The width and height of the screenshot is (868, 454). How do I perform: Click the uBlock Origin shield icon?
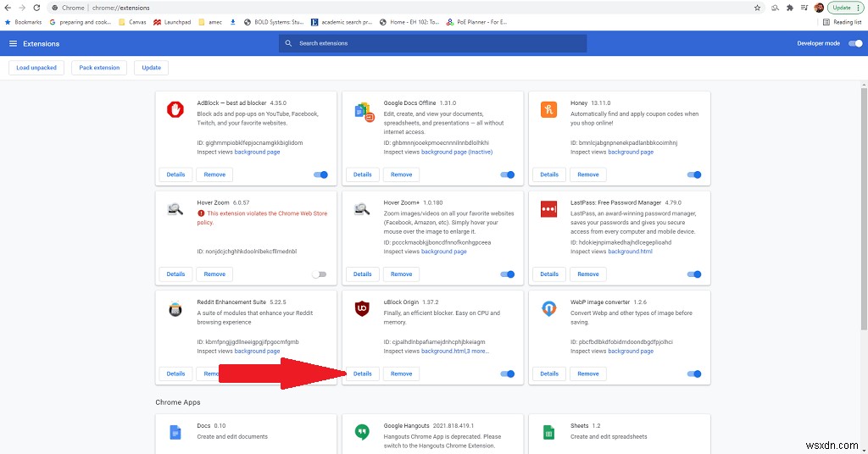[362, 308]
